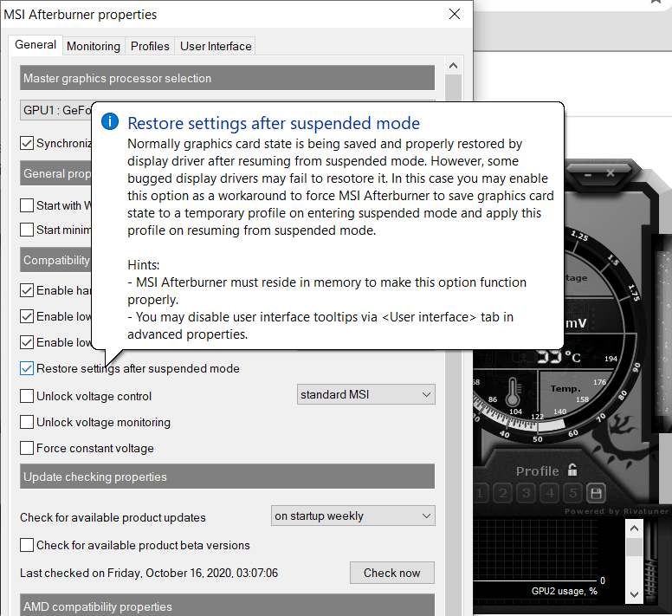Select profile slot 5 in Afterburner
This screenshot has height=616, width=672.
click(573, 493)
